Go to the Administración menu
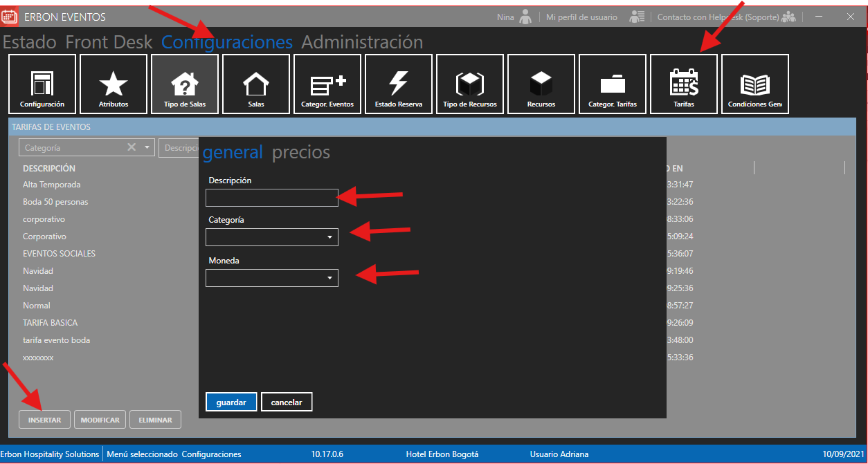Viewport: 868px width, 464px height. pos(362,42)
